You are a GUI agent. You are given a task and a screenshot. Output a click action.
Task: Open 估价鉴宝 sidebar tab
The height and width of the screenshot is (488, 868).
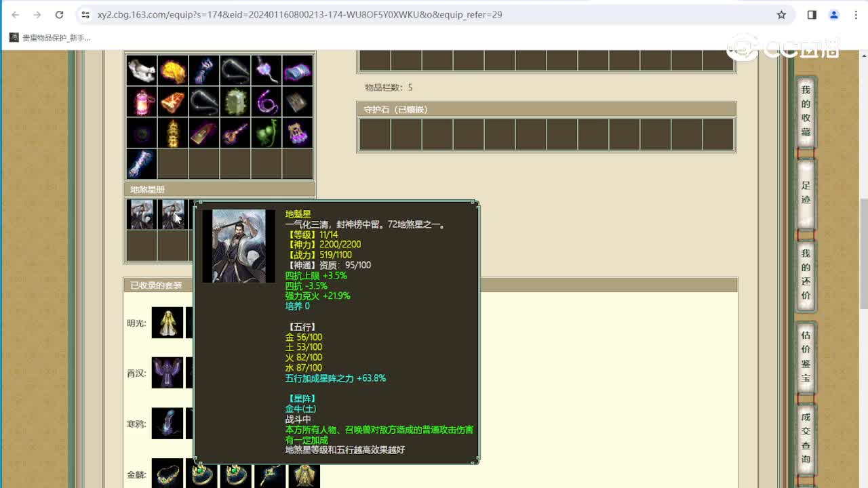[806, 357]
